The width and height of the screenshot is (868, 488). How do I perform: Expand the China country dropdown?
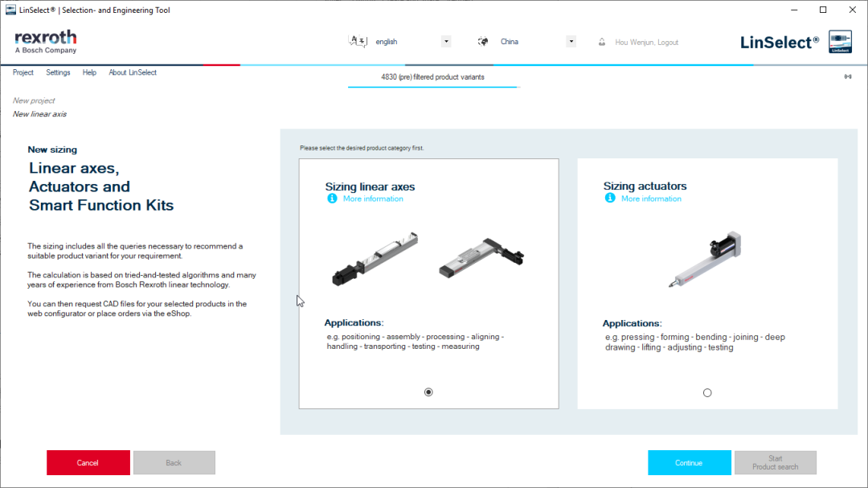(571, 42)
